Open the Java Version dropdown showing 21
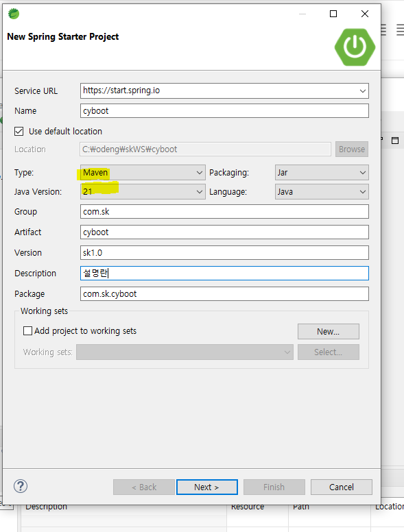 coord(143,192)
